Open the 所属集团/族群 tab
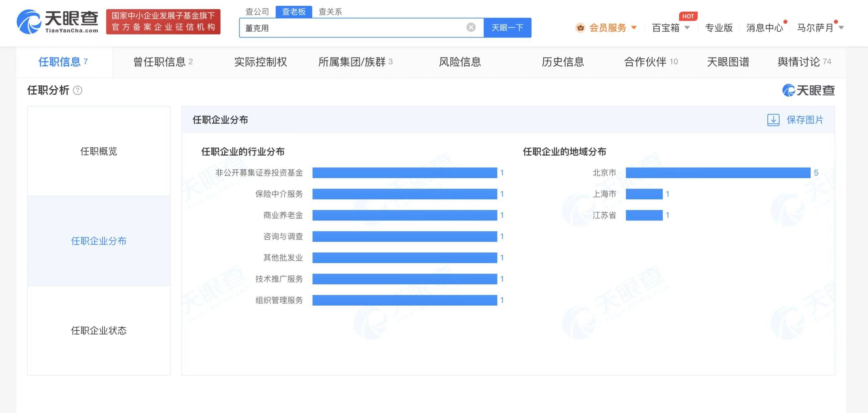Image resolution: width=868 pixels, height=413 pixels. click(356, 62)
